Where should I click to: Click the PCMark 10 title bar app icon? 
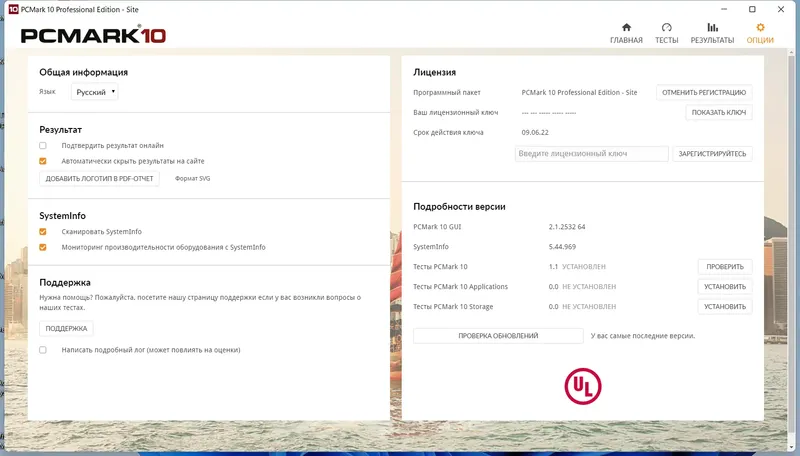13,9
